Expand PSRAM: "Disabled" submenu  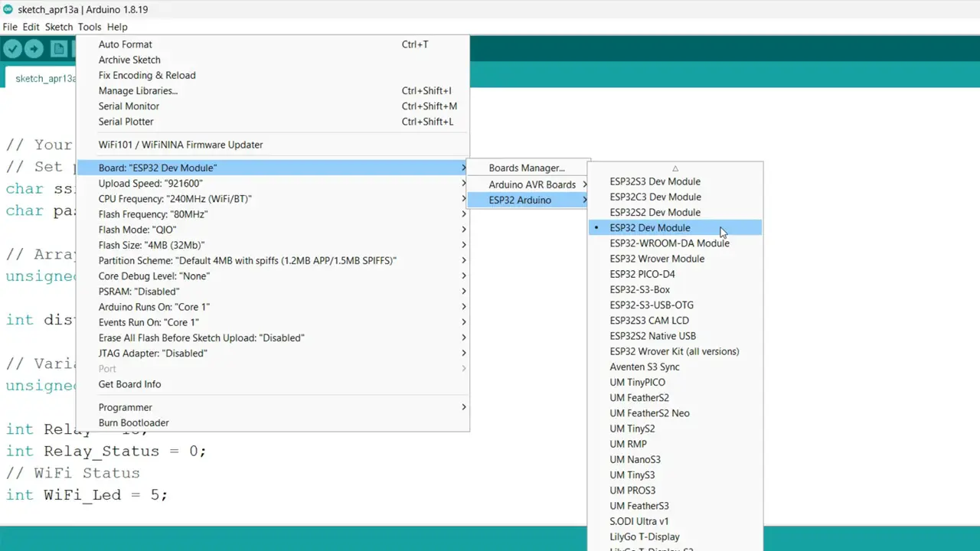click(273, 292)
